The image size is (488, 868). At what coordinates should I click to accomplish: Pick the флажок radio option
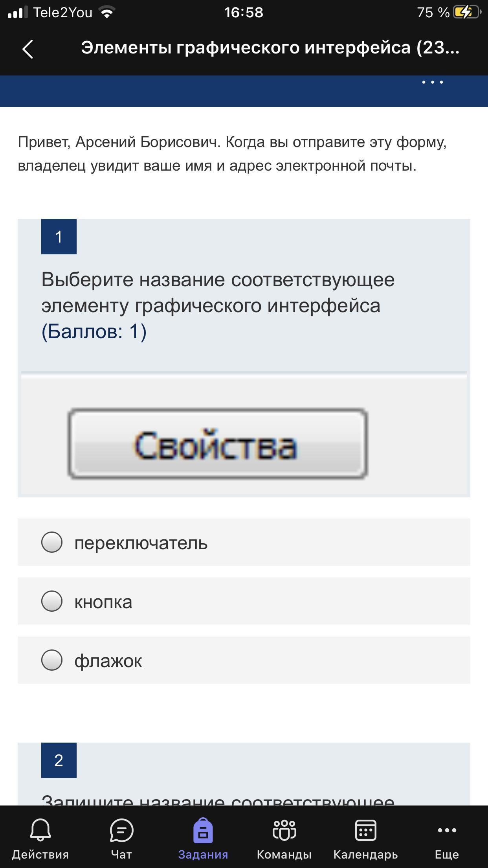click(x=52, y=660)
